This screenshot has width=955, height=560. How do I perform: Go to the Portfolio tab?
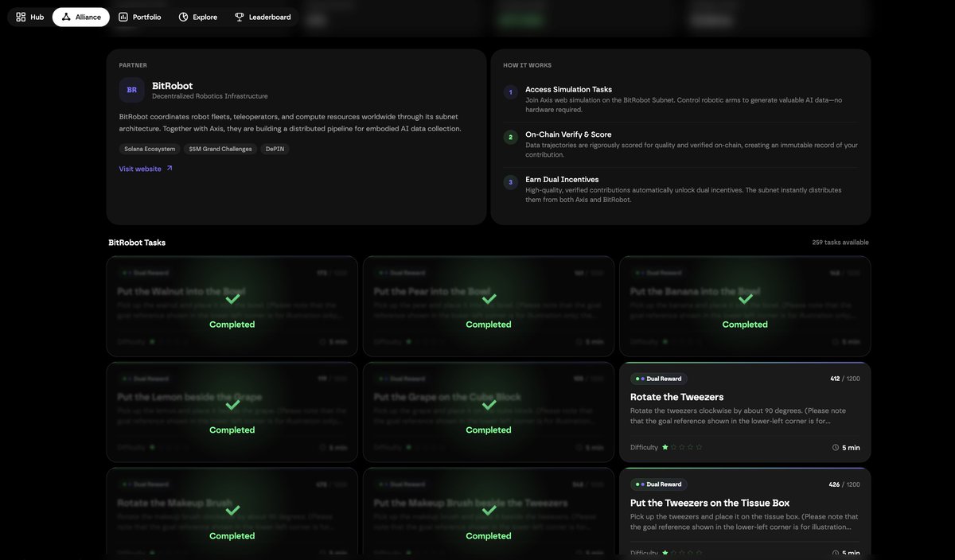139,17
